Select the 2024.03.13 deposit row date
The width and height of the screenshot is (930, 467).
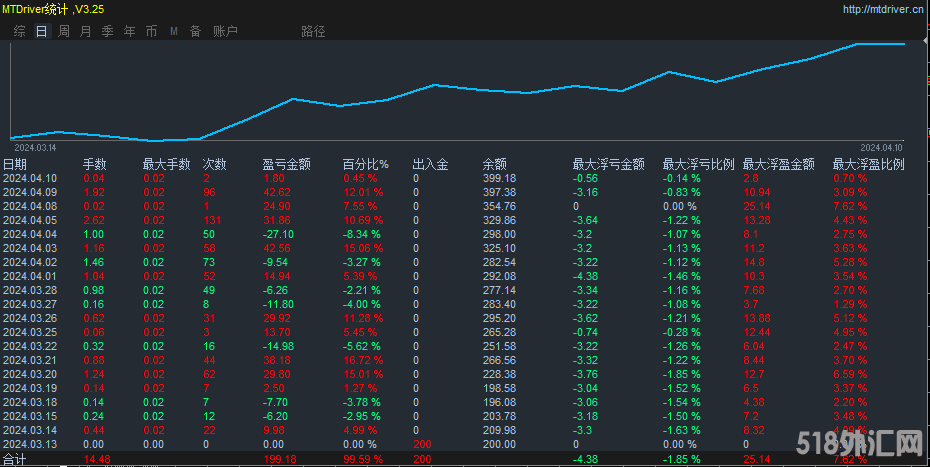30,444
